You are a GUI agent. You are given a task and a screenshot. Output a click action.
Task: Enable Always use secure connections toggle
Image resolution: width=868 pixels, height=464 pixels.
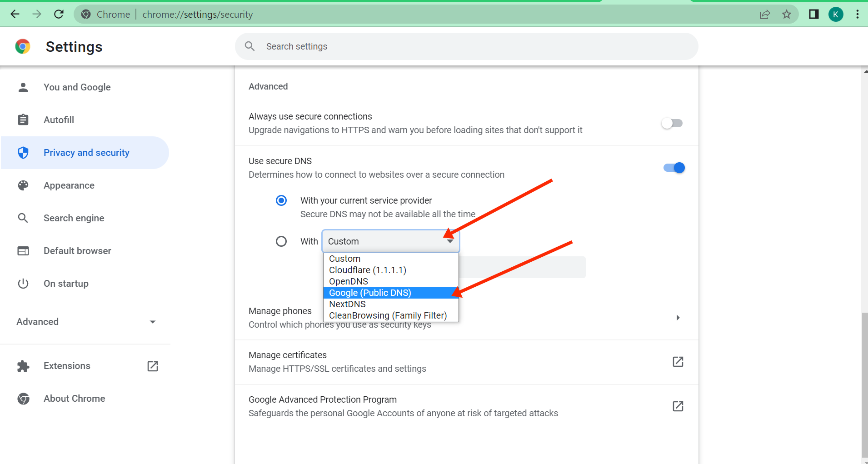[672, 123]
